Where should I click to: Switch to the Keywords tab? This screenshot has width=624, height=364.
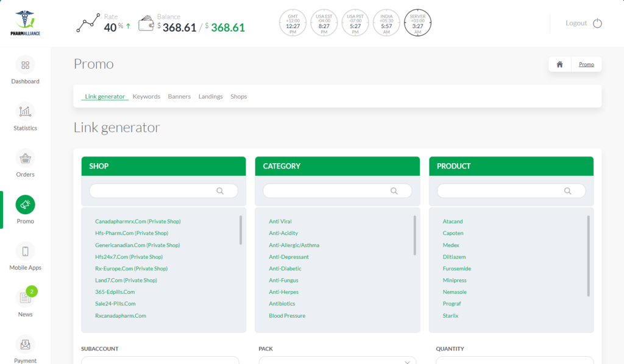coord(146,97)
